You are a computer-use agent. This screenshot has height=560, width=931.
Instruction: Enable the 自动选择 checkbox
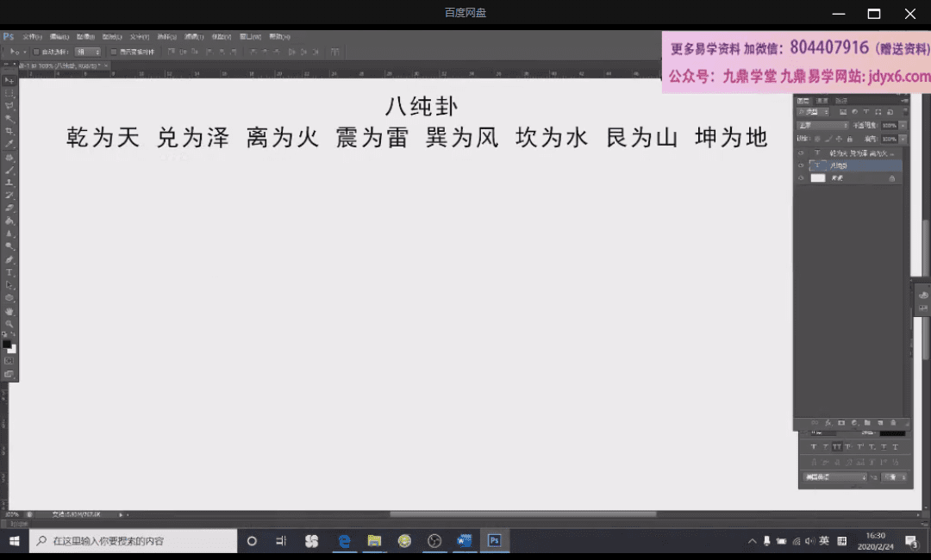pyautogui.click(x=34, y=52)
